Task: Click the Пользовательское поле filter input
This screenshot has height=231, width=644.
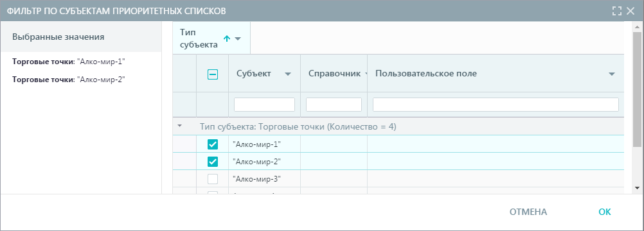Action: (x=496, y=105)
